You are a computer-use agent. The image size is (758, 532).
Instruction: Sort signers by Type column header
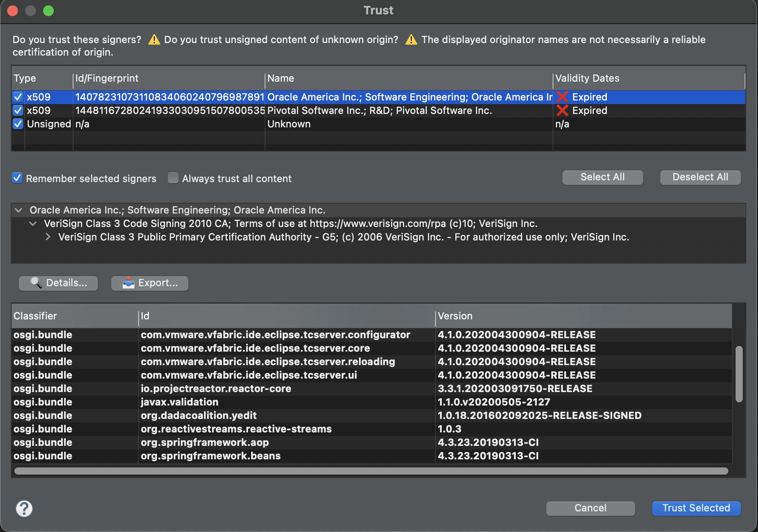coord(42,78)
